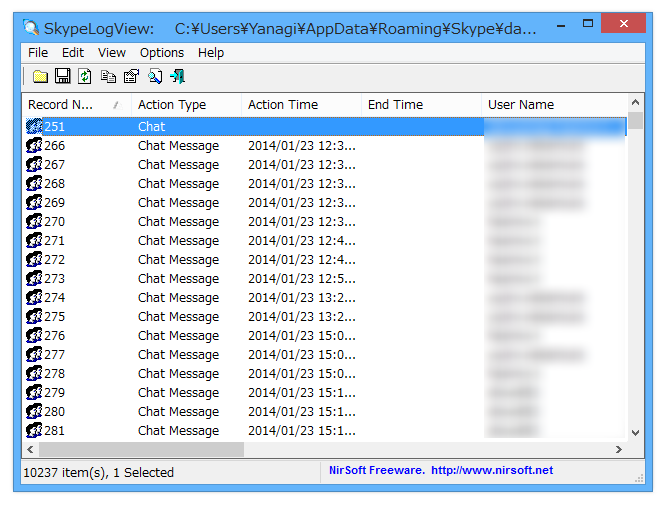Click the SkypeLogView title bar app icon

pyautogui.click(x=31, y=28)
